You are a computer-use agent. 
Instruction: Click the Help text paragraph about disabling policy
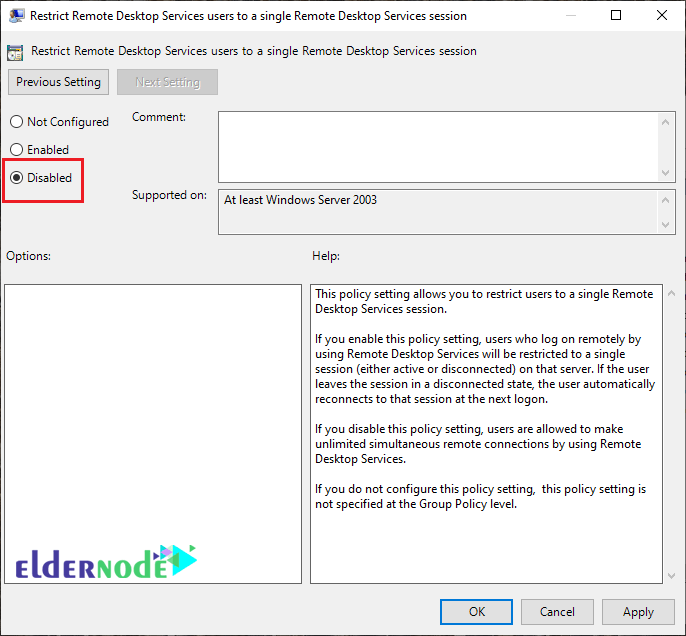coord(478,444)
